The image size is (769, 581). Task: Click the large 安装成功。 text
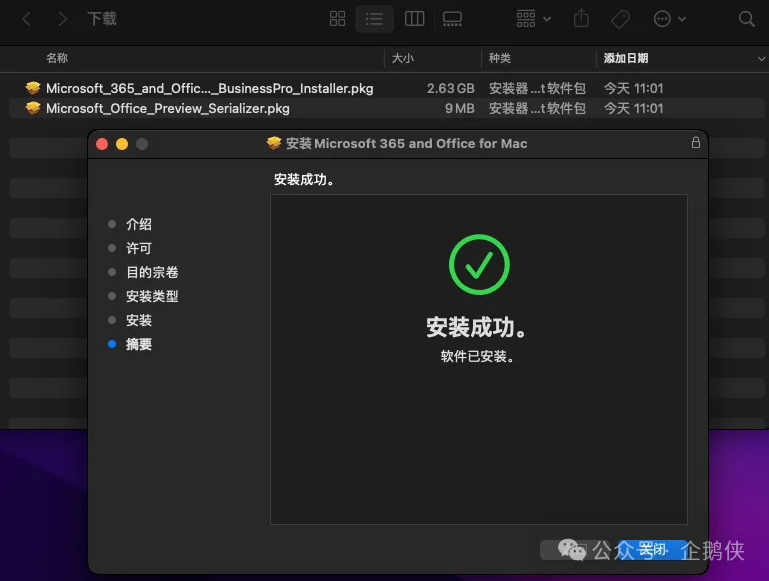tap(476, 327)
